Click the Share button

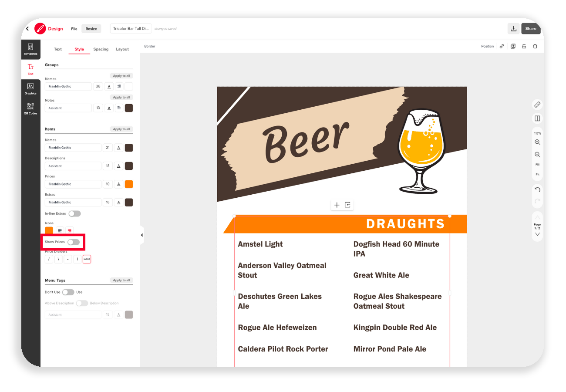(x=531, y=29)
